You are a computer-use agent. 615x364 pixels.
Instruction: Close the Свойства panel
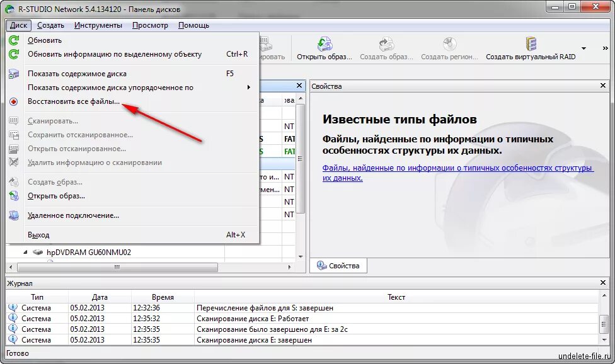603,86
